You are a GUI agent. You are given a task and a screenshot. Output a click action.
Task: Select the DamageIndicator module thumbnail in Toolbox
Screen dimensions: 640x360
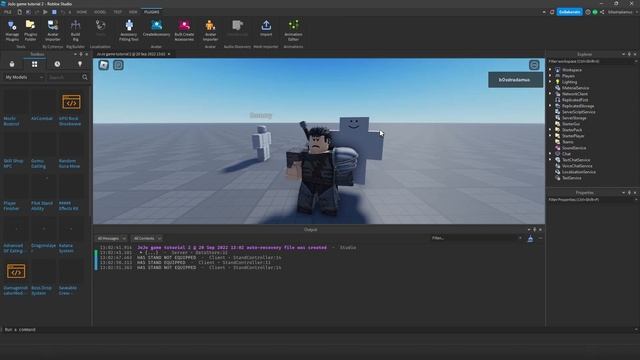pos(16,271)
